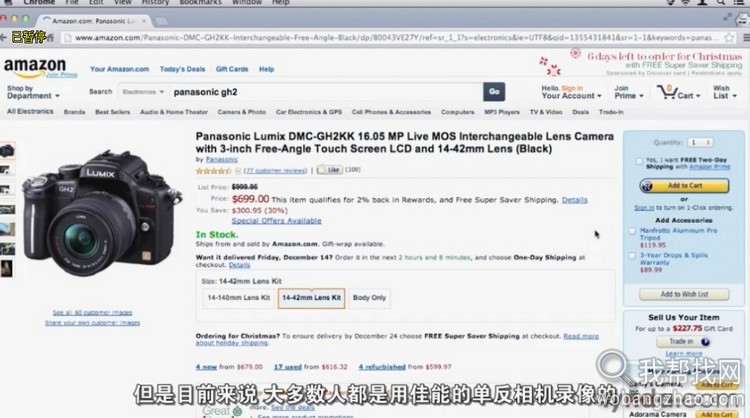750x418 pixels.
Task: Open the Help link
Action: click(266, 69)
